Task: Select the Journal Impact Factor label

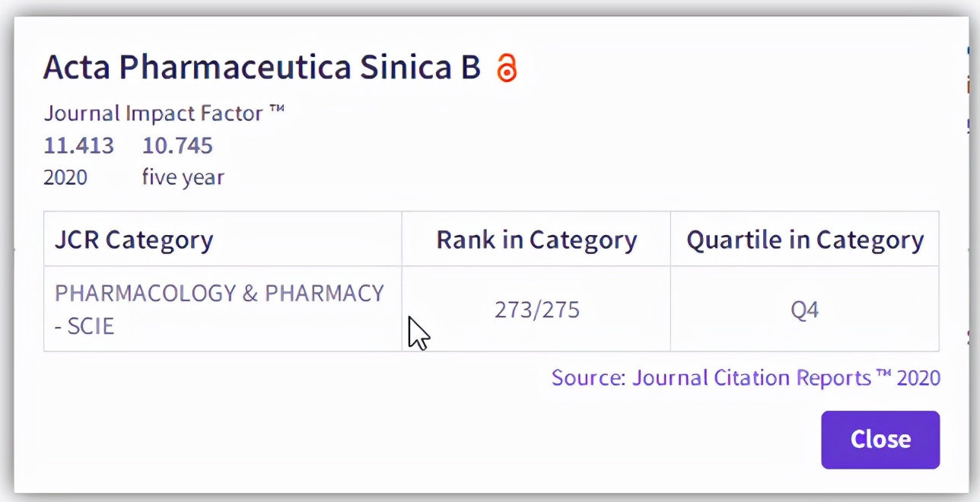Action: coord(153,113)
